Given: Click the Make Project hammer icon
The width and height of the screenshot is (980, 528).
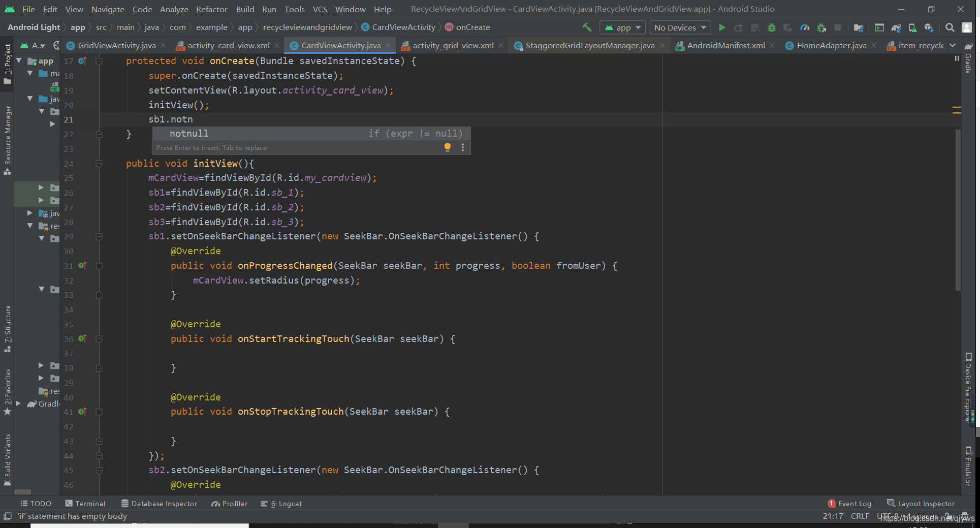Looking at the screenshot, I should pos(587,27).
